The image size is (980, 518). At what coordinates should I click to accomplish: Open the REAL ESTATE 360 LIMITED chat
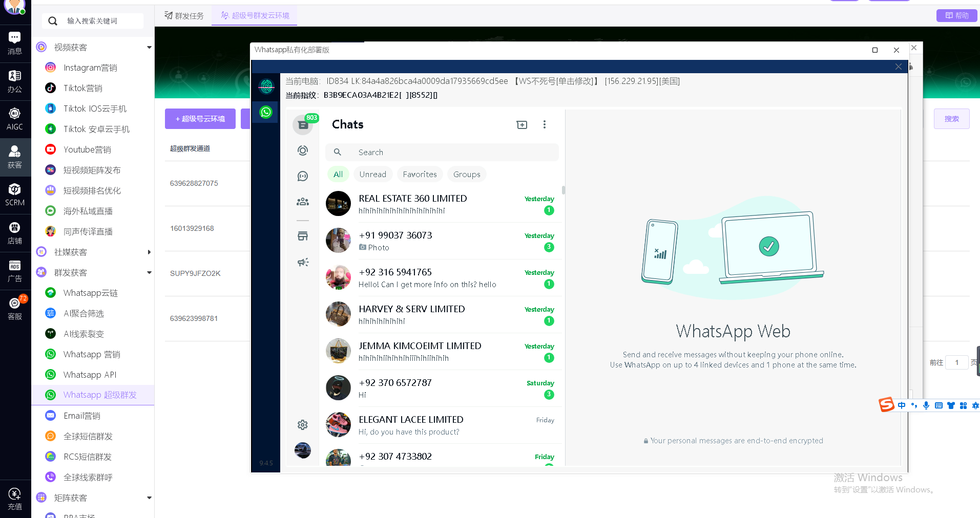point(443,204)
